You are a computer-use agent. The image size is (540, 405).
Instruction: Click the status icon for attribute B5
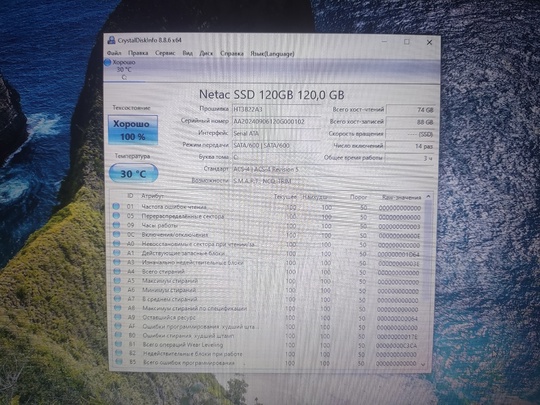119,362
